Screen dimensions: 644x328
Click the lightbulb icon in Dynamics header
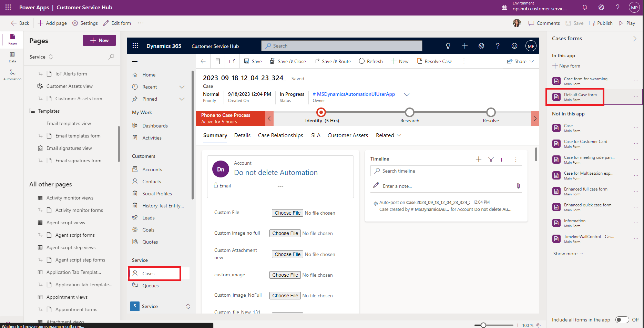448,46
